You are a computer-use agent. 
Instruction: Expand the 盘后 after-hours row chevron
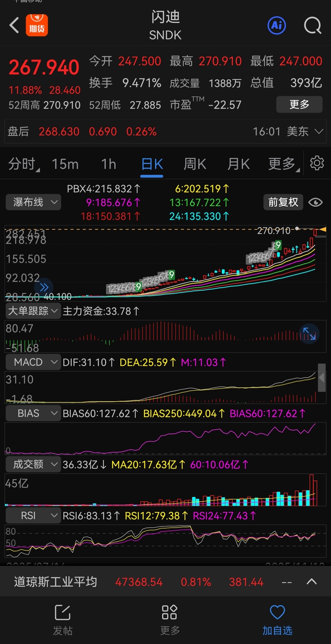[x=319, y=131]
